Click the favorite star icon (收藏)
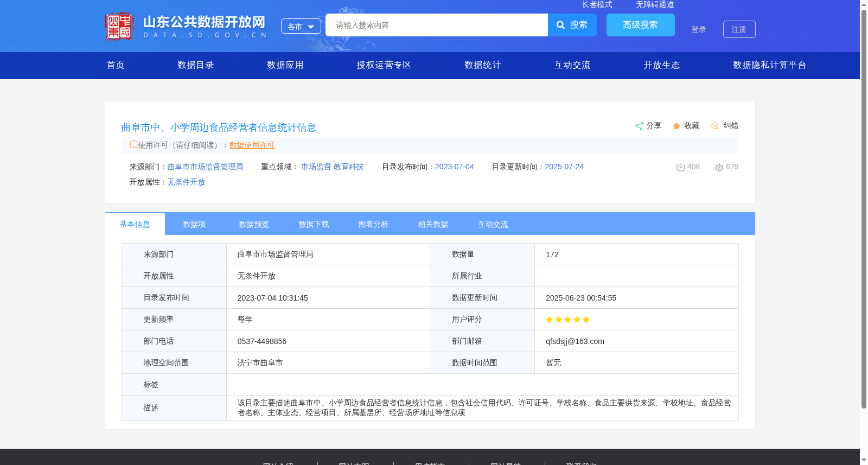The height and width of the screenshot is (465, 868). (x=676, y=126)
